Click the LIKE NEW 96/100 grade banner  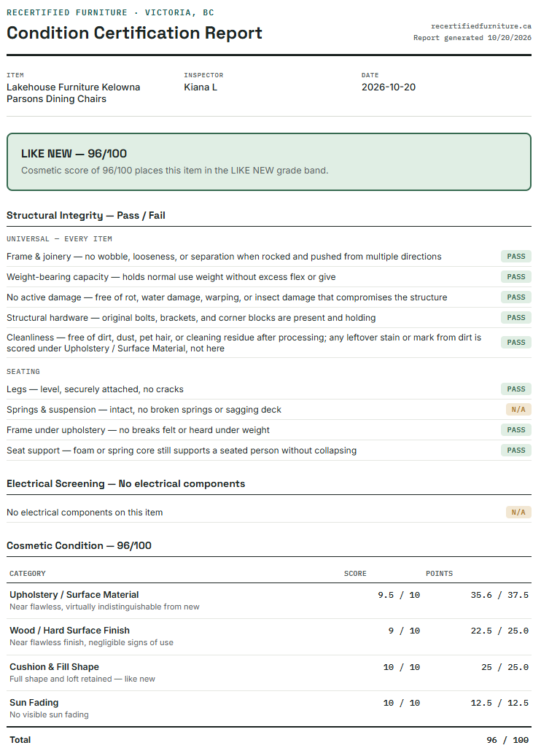(269, 162)
